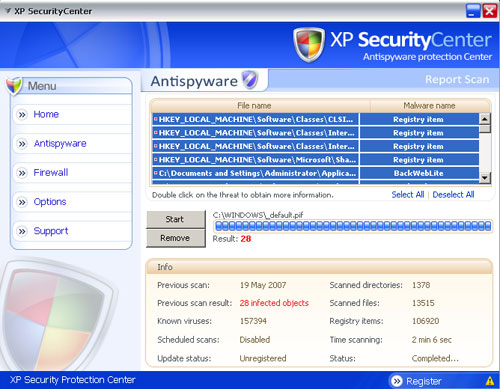Click the Scanned directories value 1378
Image resolution: width=500 pixels, height=389 pixels.
click(421, 285)
